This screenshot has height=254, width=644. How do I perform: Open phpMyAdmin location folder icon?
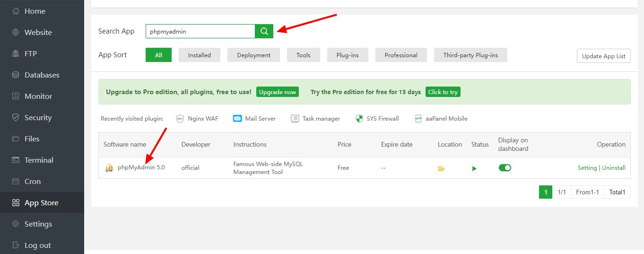click(x=441, y=168)
